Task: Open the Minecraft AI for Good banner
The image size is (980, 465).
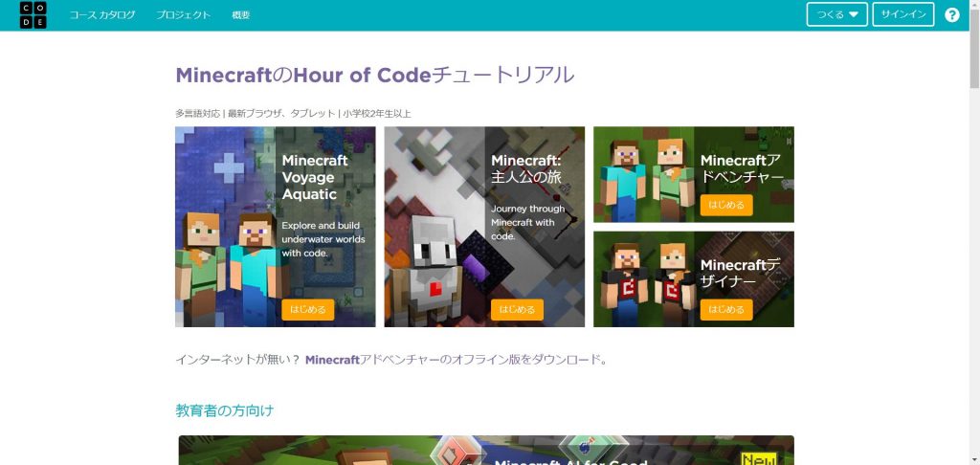Action: tap(486, 451)
